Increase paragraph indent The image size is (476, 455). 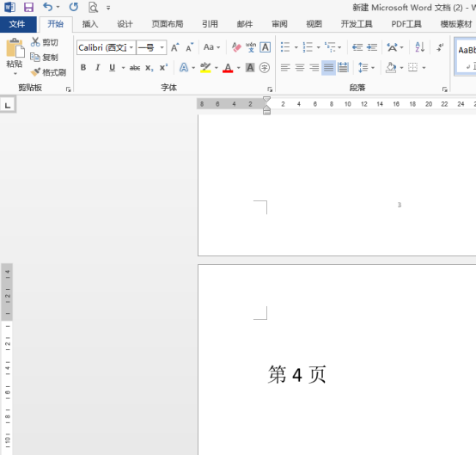371,47
